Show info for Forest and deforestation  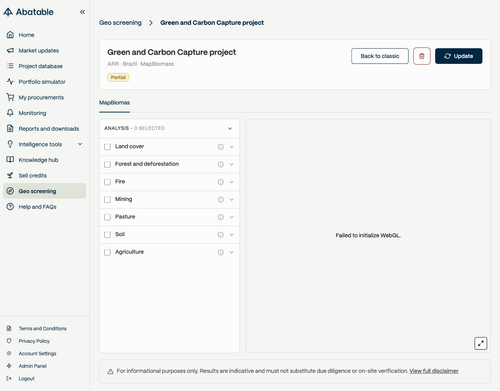point(221,164)
